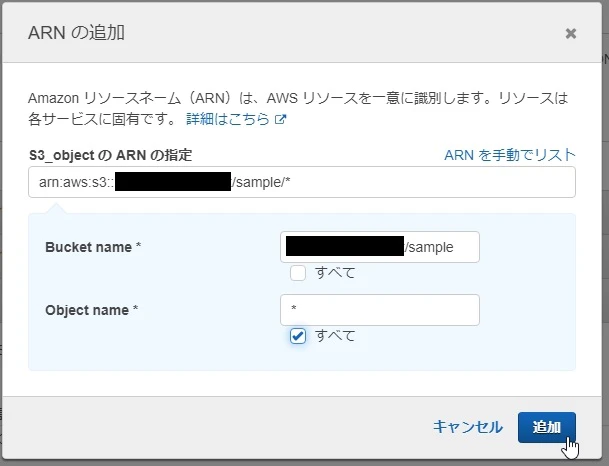Click the Object name text field
609x466 pixels.
tap(380, 310)
